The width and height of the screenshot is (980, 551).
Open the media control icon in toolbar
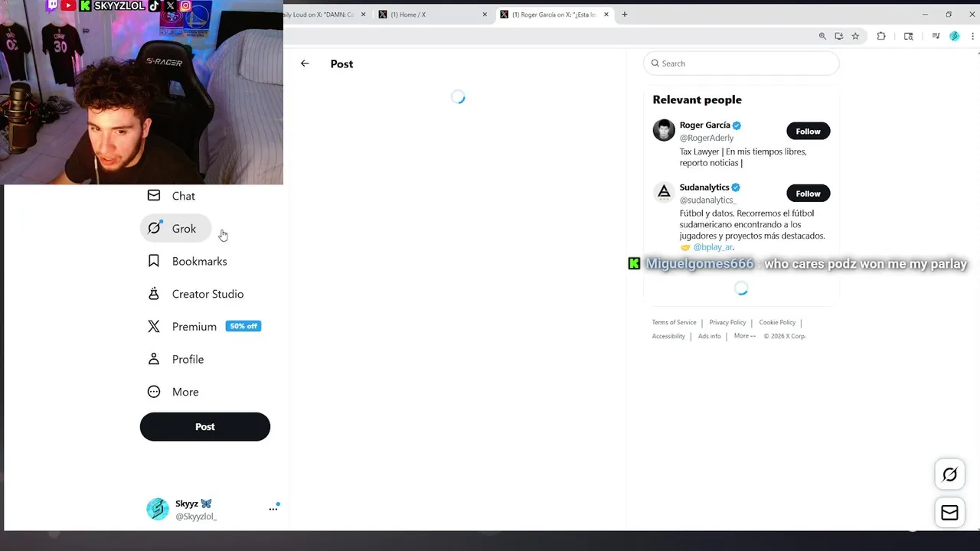(936, 36)
